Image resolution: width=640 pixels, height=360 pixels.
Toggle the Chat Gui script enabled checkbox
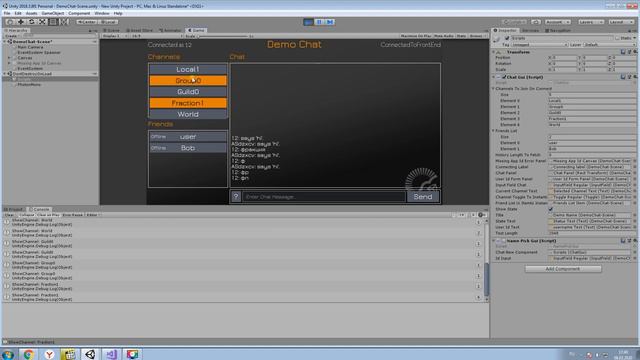click(504, 77)
